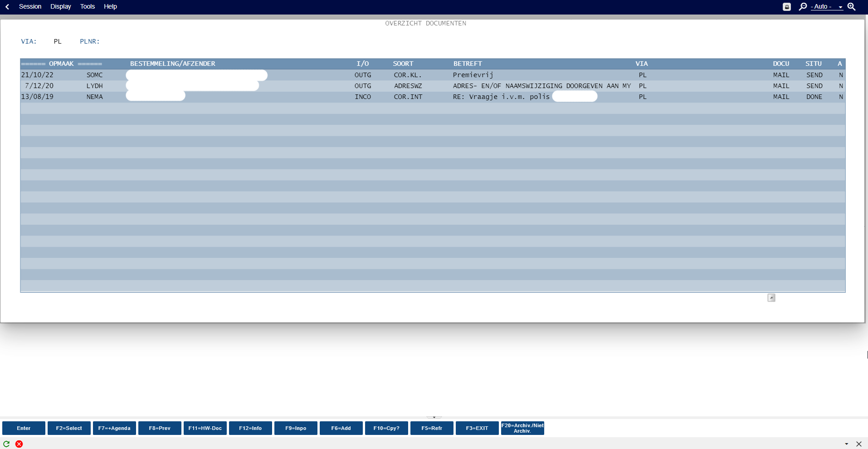Viewport: 868px width, 449px height.
Task: Open the Tools menu
Action: [x=87, y=6]
